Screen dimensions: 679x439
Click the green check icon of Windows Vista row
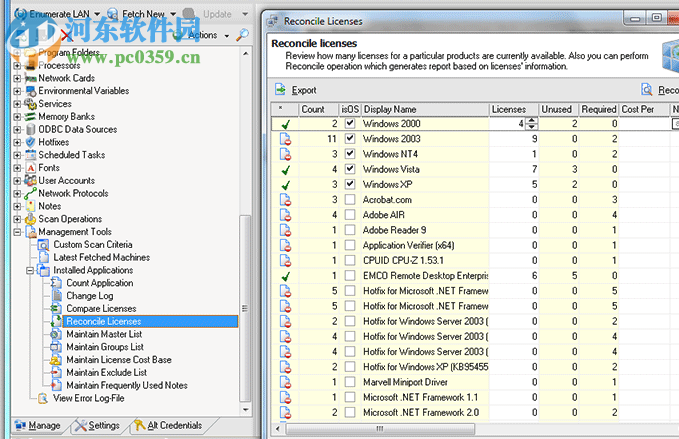point(285,170)
